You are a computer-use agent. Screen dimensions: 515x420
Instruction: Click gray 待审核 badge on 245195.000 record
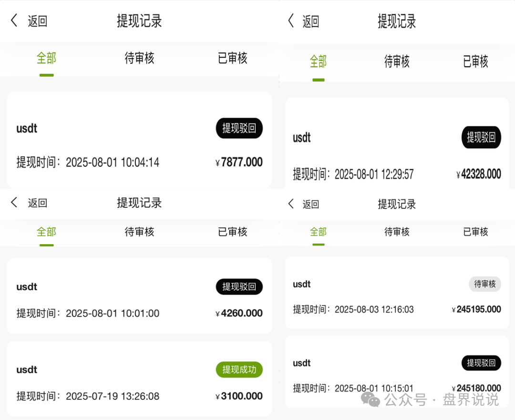(x=485, y=284)
